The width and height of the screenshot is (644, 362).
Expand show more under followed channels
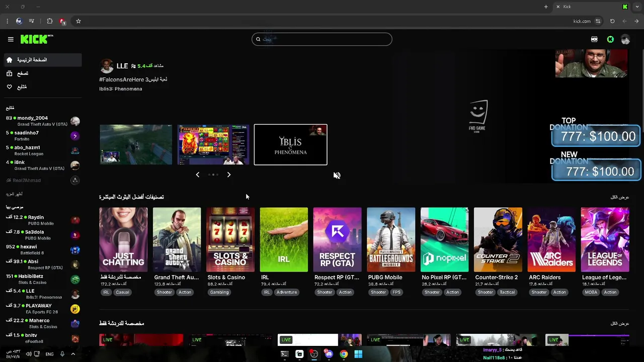15,194
